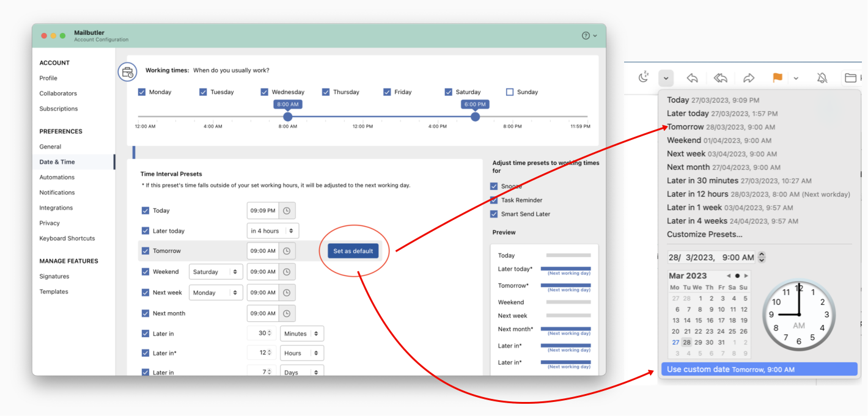Uncheck Thursday working day

point(326,92)
